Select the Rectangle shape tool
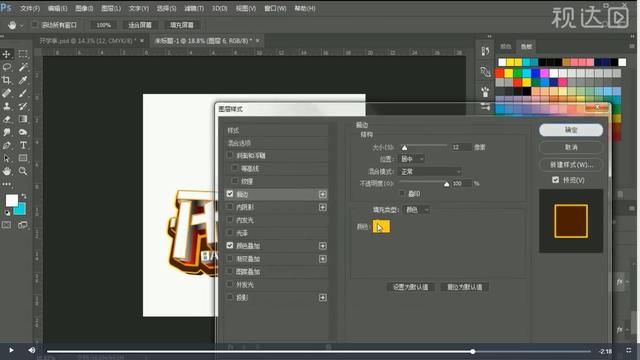The height and width of the screenshot is (360, 640). pos(23,158)
